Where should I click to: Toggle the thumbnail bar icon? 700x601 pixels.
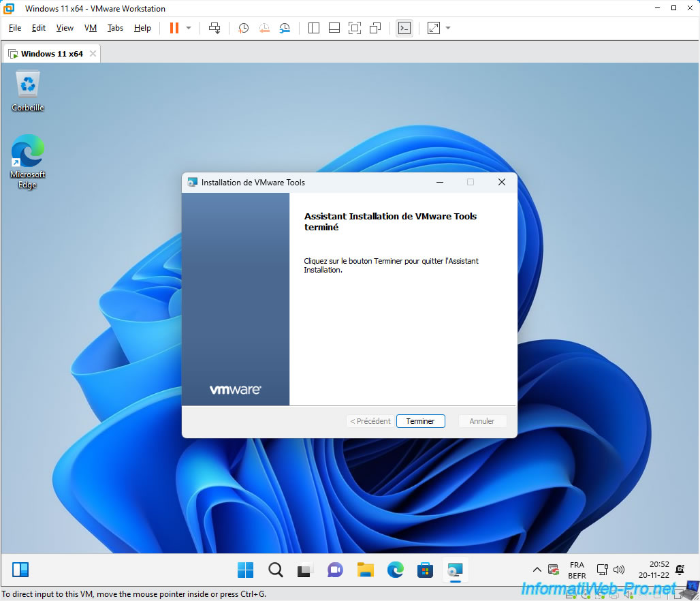[x=334, y=28]
